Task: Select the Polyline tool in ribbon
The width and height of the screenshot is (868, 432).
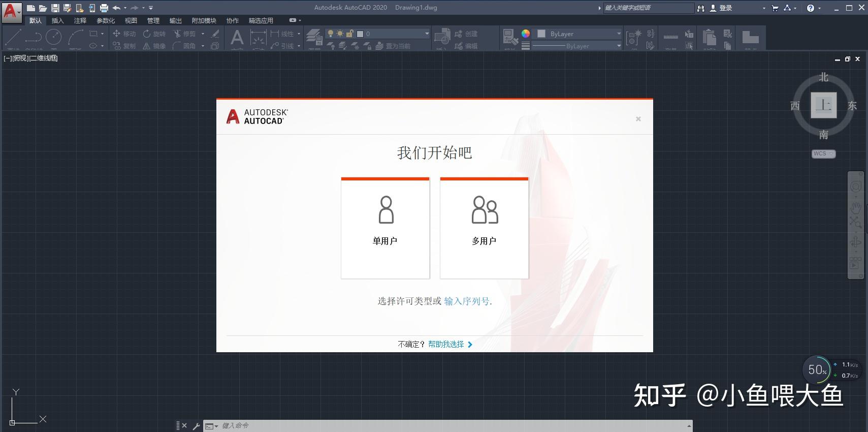Action: (33, 37)
